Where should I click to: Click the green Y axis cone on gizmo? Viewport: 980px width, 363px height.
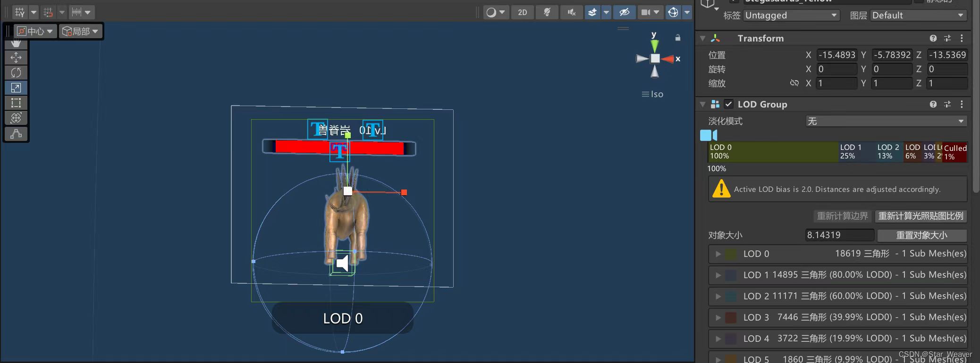pyautogui.click(x=655, y=46)
